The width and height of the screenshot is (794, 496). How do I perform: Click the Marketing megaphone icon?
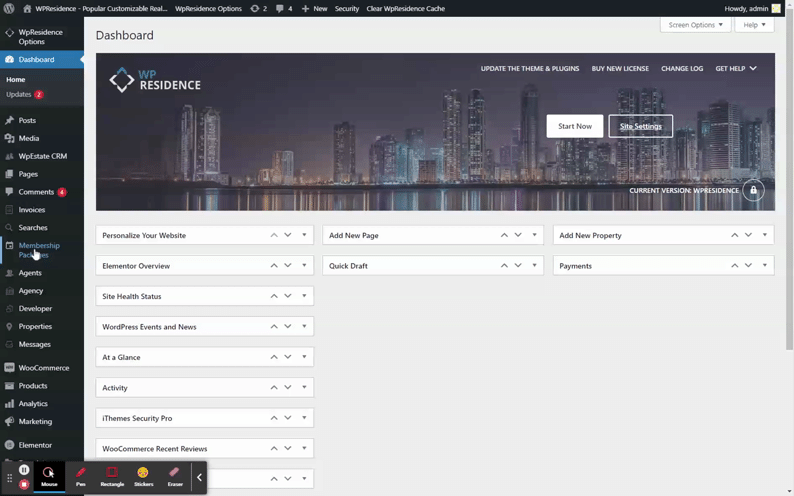pyautogui.click(x=9, y=421)
